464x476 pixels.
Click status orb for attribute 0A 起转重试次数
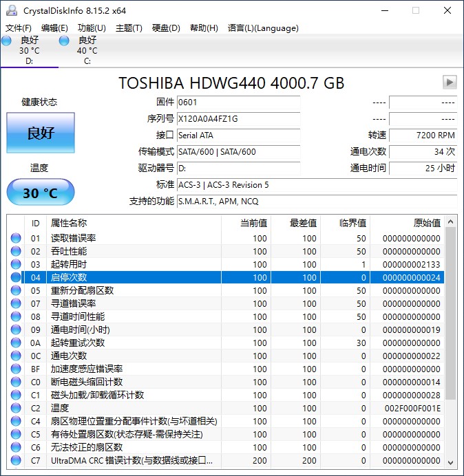[16, 343]
